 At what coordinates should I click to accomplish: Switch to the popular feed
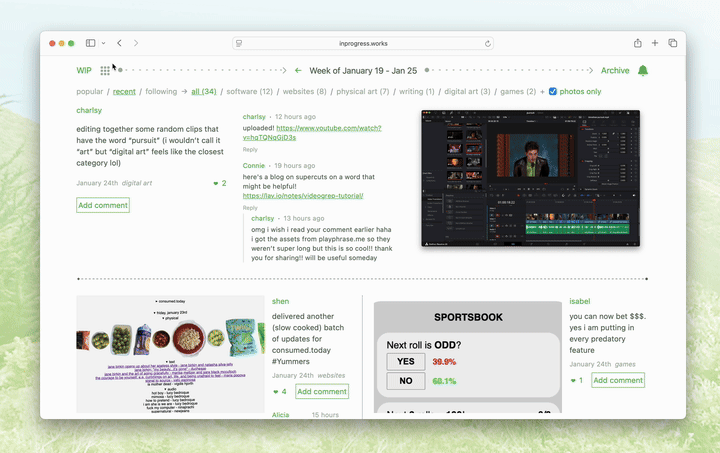90,92
